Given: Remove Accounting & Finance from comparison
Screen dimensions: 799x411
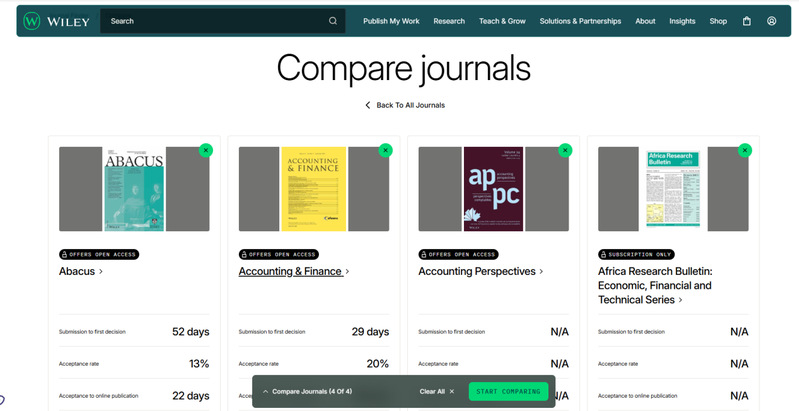Looking at the screenshot, I should point(385,150).
